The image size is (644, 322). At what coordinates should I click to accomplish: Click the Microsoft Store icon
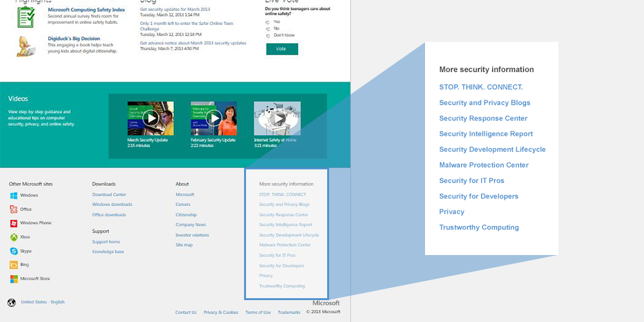pos(14,279)
